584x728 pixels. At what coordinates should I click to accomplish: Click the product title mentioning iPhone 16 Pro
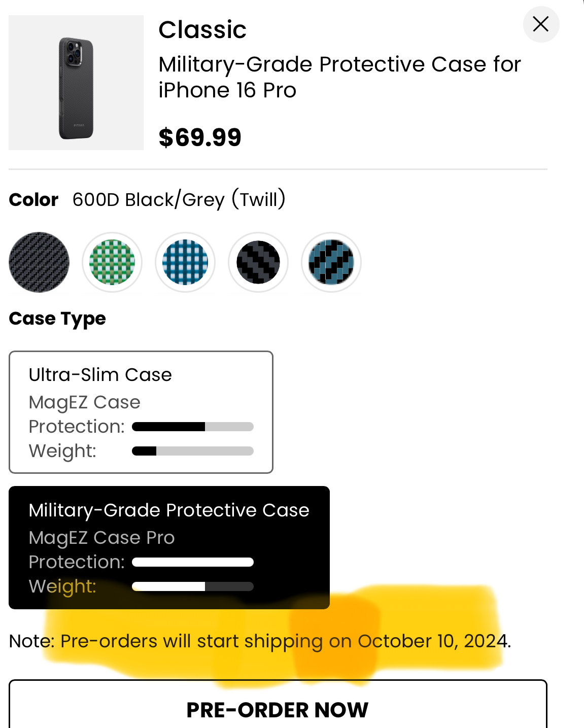pyautogui.click(x=339, y=77)
